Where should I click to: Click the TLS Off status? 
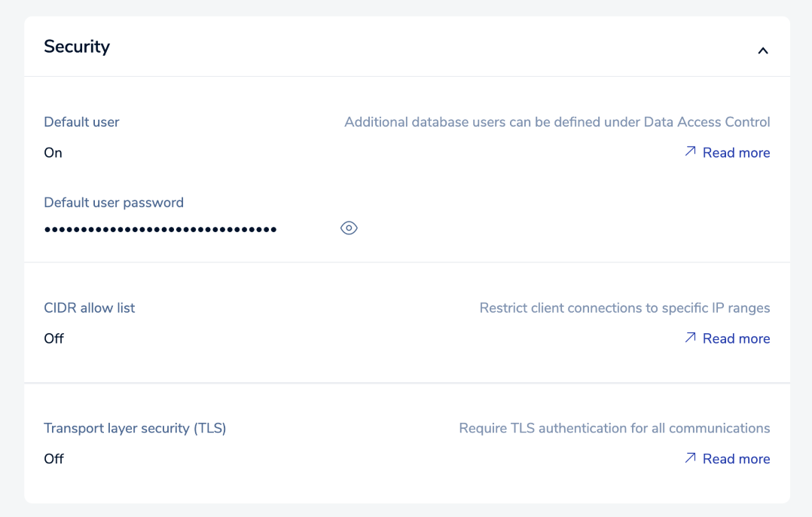[x=53, y=458]
